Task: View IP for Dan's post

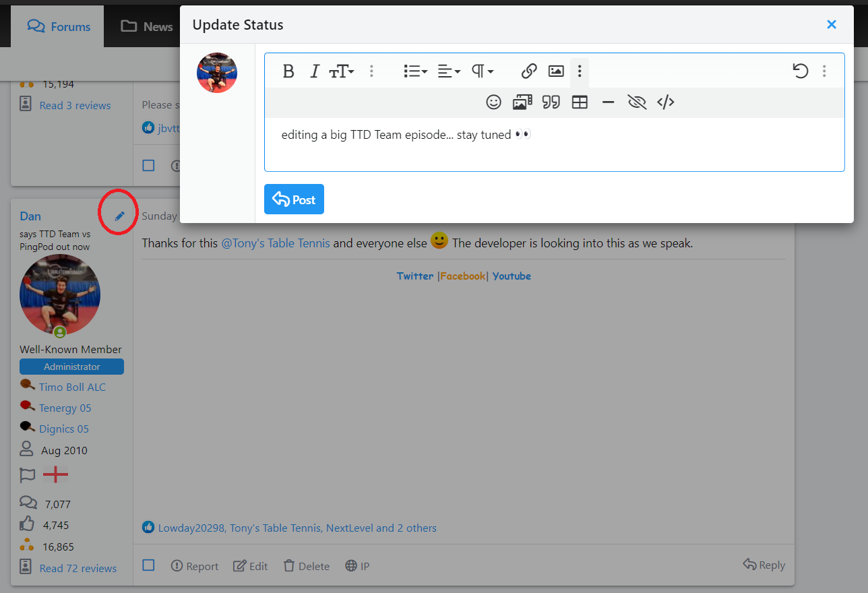Action: click(357, 566)
